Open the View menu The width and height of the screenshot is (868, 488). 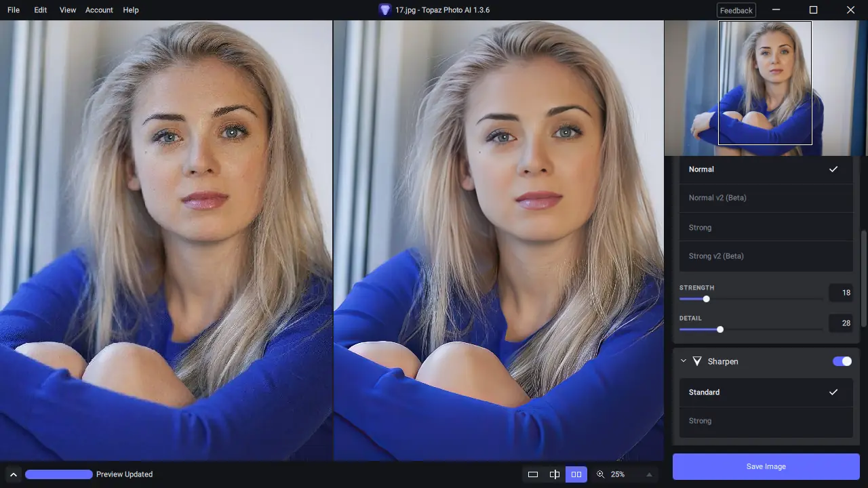pos(68,10)
